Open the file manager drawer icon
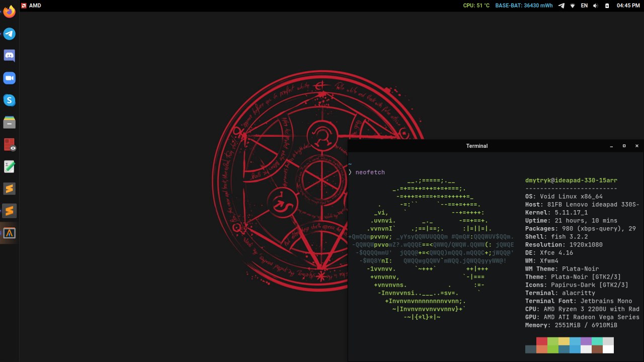644x362 pixels. [x=10, y=122]
